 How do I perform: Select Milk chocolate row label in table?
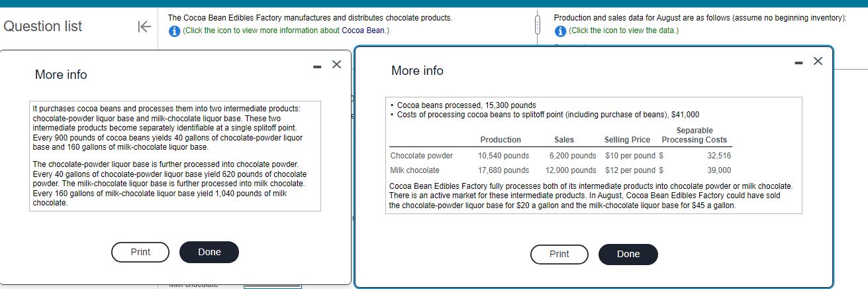[x=415, y=170]
